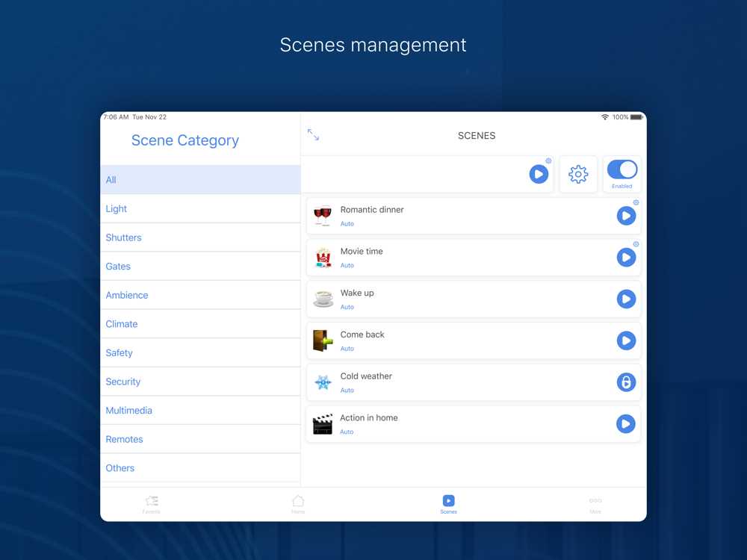This screenshot has width=747, height=560.
Task: Play the Romantic dinner scene
Action: click(x=626, y=216)
